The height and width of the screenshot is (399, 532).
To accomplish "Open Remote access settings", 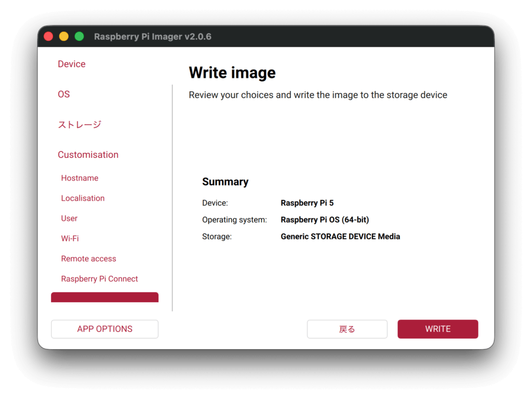I will (88, 259).
